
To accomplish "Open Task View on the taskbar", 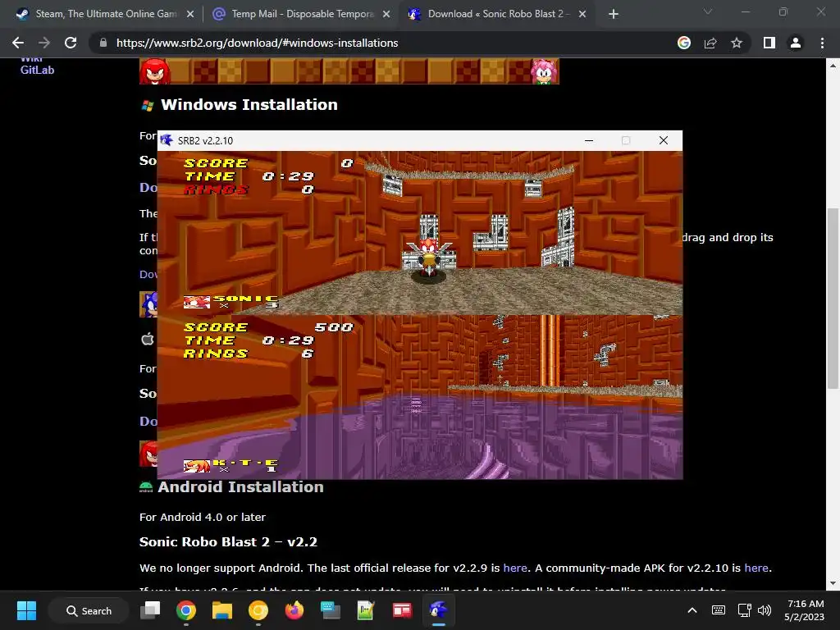I will tap(150, 610).
